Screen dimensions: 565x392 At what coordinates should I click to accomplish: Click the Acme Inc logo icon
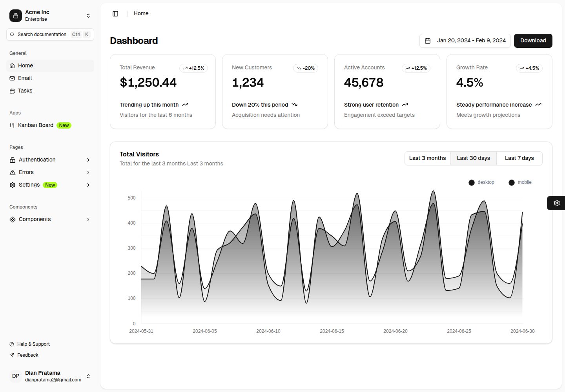[x=16, y=16]
